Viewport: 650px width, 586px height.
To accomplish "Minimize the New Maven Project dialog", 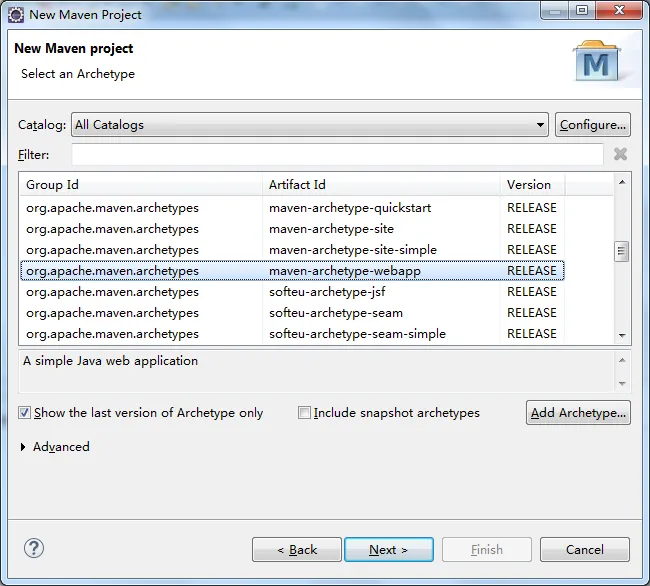I will pos(555,10).
